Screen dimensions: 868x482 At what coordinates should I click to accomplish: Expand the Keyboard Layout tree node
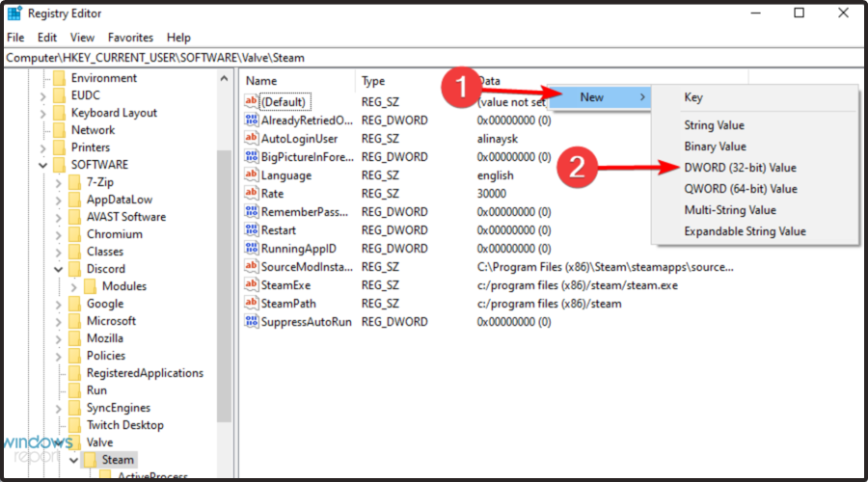click(x=42, y=114)
